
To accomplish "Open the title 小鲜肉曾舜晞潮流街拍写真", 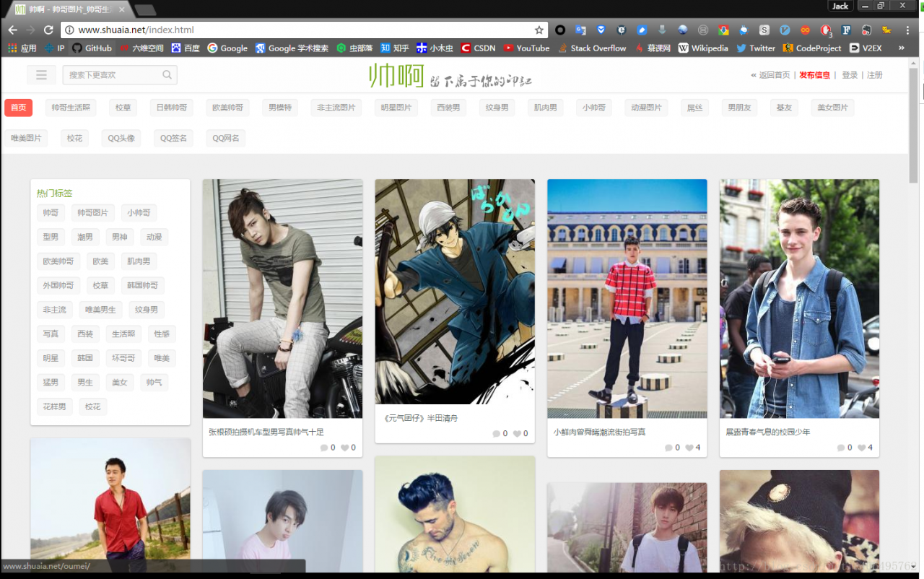I will pyautogui.click(x=599, y=432).
